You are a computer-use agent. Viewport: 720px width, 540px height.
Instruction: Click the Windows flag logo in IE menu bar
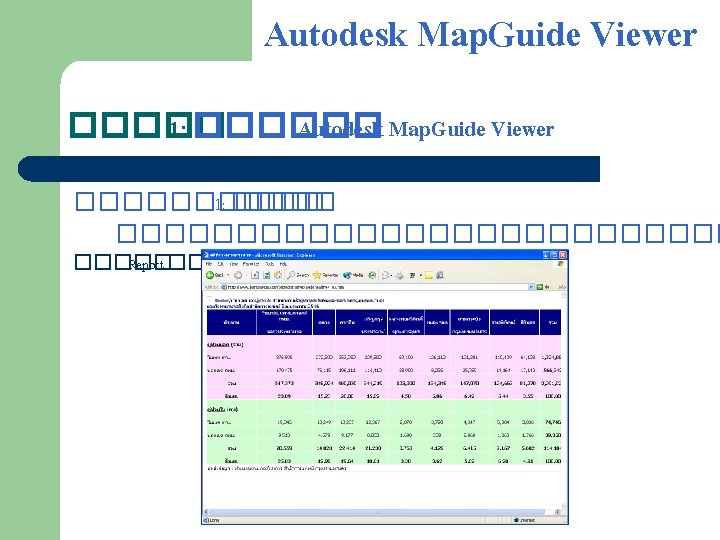click(560, 264)
